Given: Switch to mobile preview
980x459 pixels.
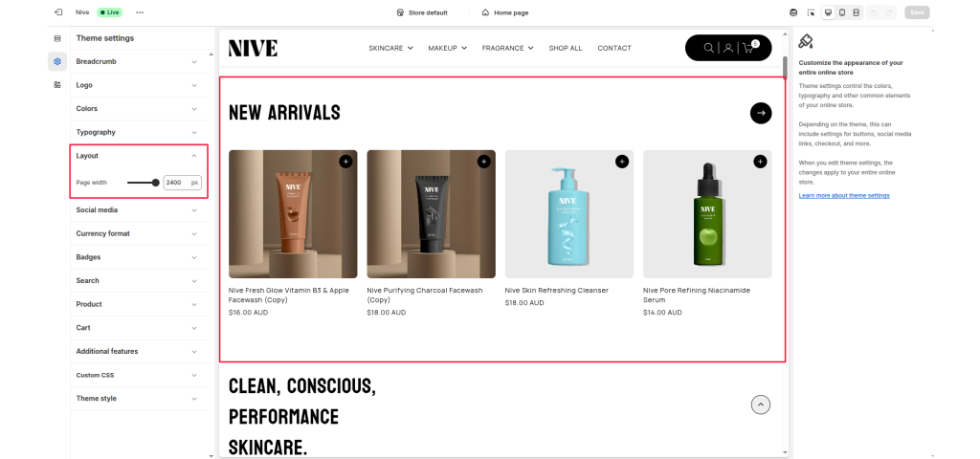Looking at the screenshot, I should (842, 12).
